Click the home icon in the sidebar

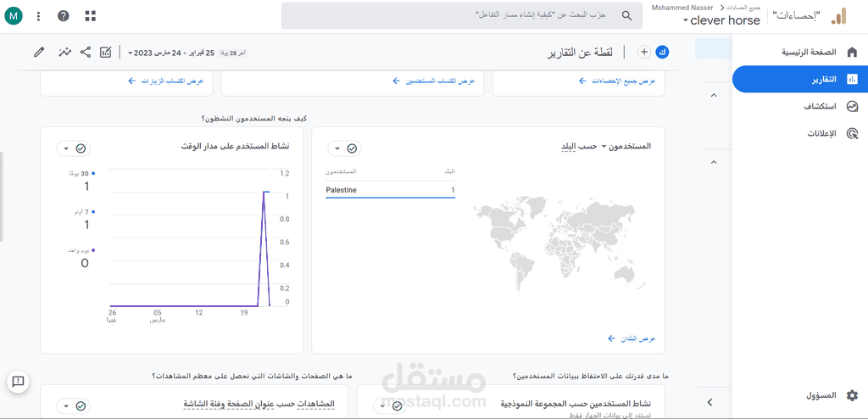click(x=852, y=52)
